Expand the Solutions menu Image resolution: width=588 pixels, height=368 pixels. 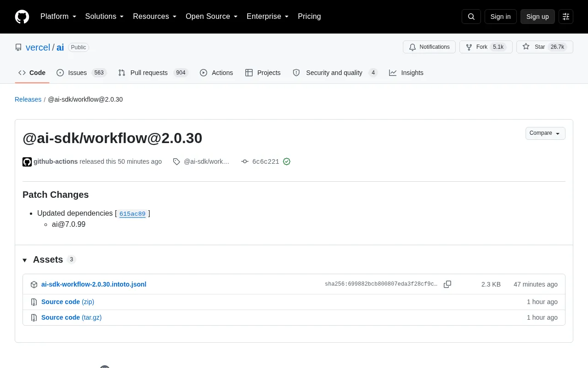pyautogui.click(x=105, y=17)
